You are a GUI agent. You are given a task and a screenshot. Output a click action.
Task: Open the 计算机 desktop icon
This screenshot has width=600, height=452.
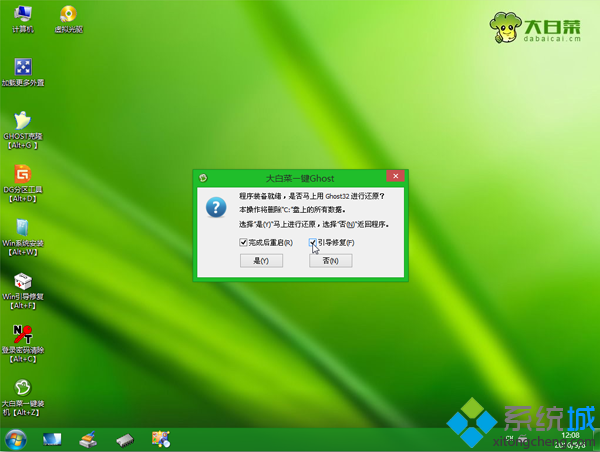click(x=22, y=16)
